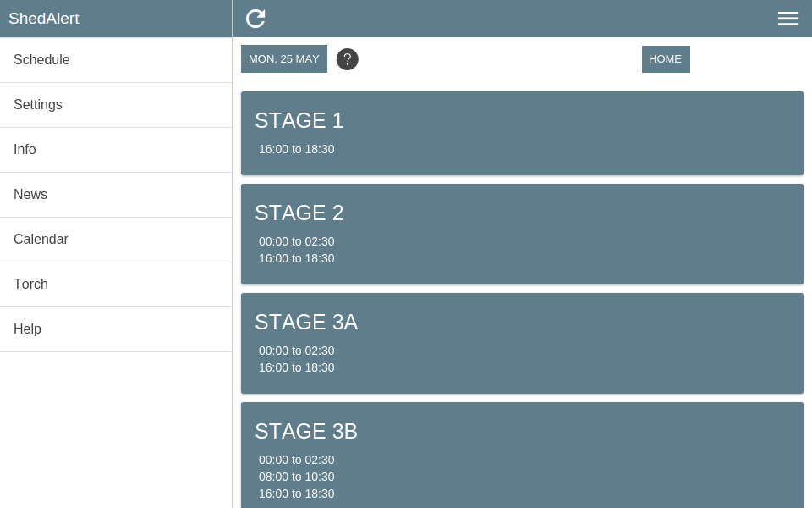This screenshot has width=812, height=508.
Task: Open the Torch sidebar item
Action: (116, 284)
